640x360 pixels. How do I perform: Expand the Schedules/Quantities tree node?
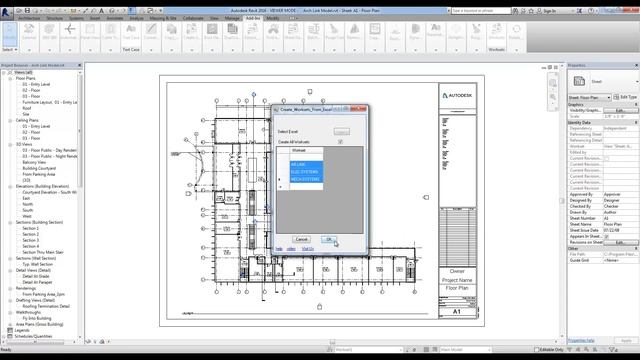pos(4,336)
